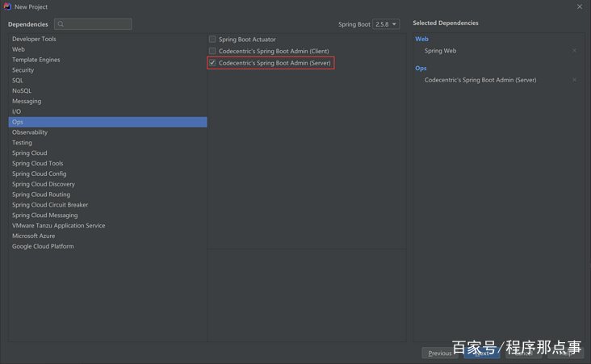Select the Observability category

[x=108, y=132]
